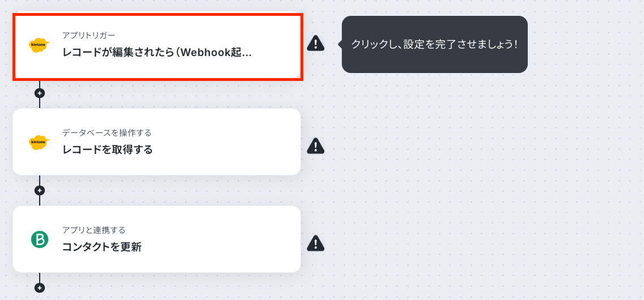Add a step after レコードを取得する
Viewport: 644px width, 300px height.
pyautogui.click(x=40, y=191)
